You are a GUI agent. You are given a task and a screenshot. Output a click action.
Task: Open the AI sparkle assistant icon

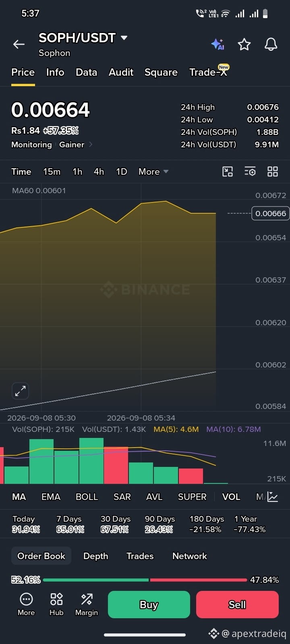pos(217,44)
